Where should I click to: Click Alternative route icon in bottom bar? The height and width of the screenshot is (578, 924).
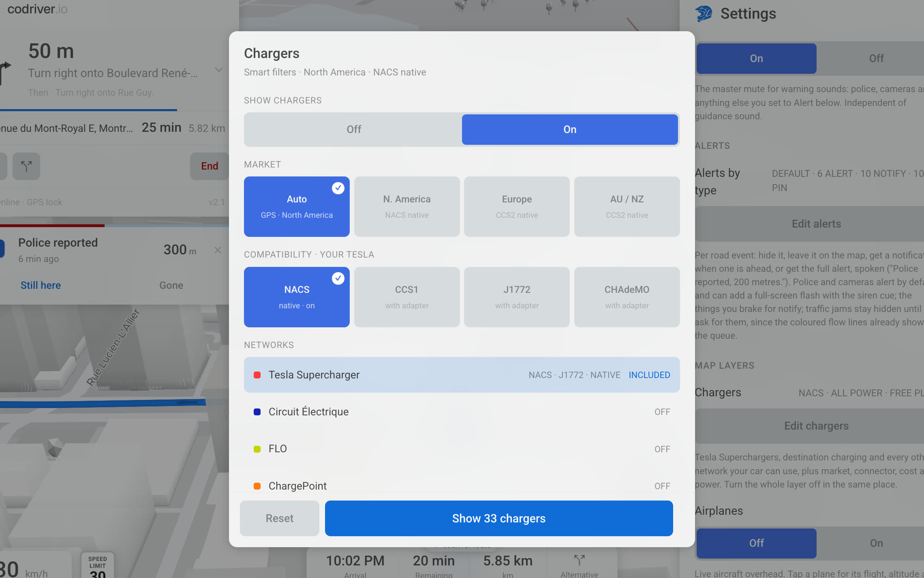tap(579, 560)
